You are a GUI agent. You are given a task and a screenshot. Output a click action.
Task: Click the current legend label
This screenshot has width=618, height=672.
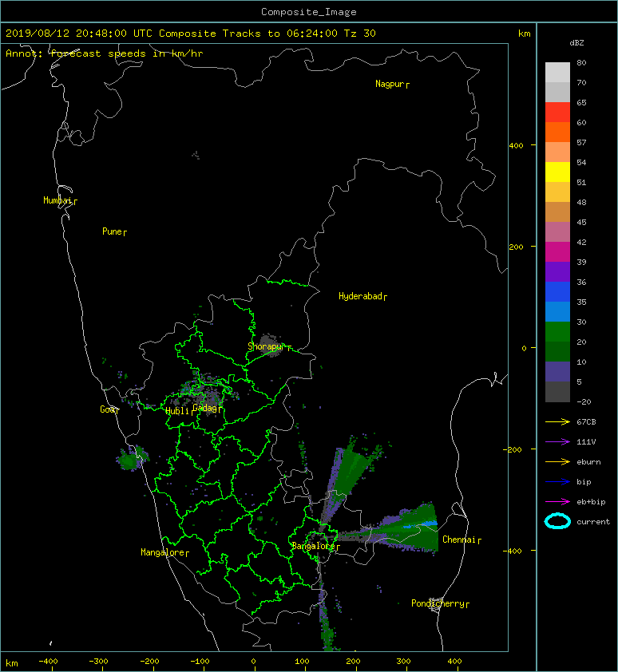pos(592,522)
